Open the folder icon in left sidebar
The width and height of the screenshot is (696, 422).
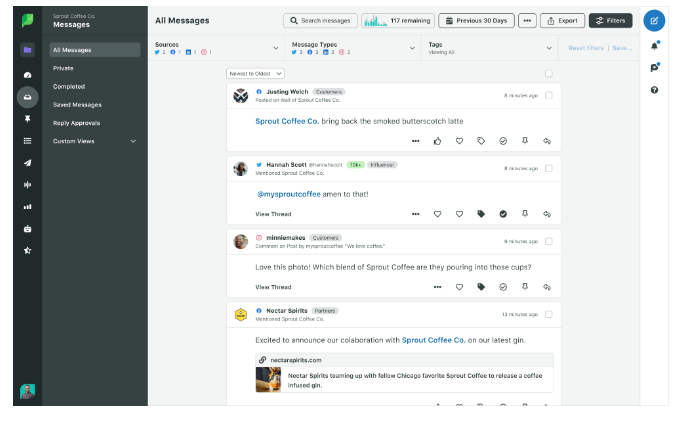28,50
